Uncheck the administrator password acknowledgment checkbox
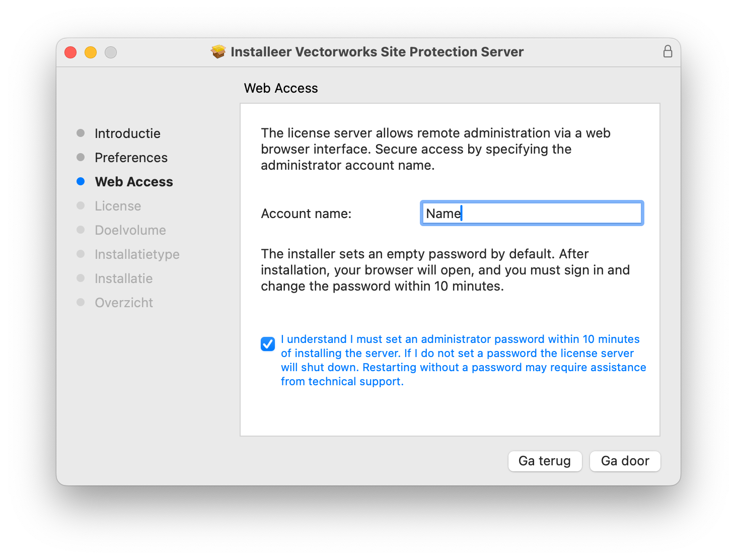This screenshot has width=737, height=560. (x=268, y=344)
